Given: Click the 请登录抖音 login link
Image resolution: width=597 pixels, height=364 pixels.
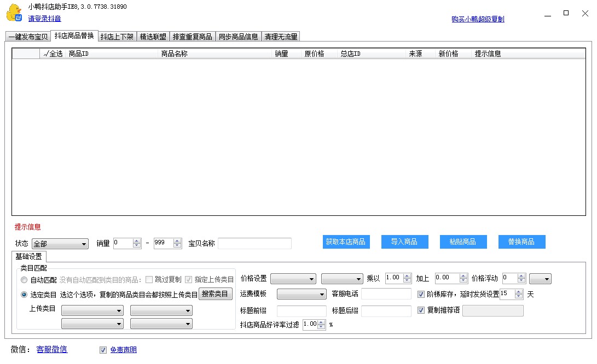Looking at the screenshot, I should [44, 19].
